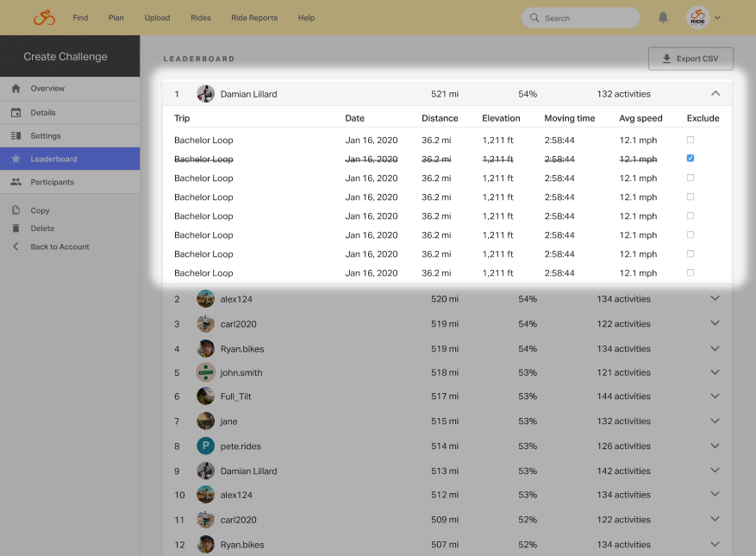
Task: Check Exclude for seventh Bachelor Loop trip
Action: 690,253
